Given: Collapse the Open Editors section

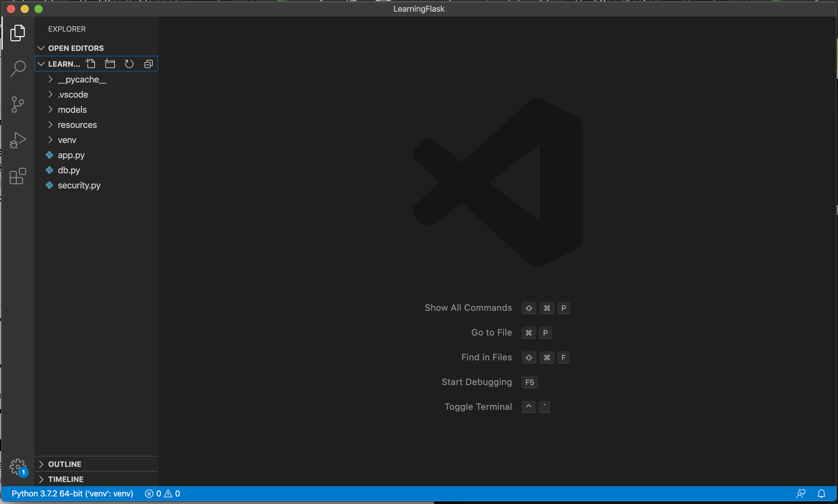Looking at the screenshot, I should (x=41, y=48).
